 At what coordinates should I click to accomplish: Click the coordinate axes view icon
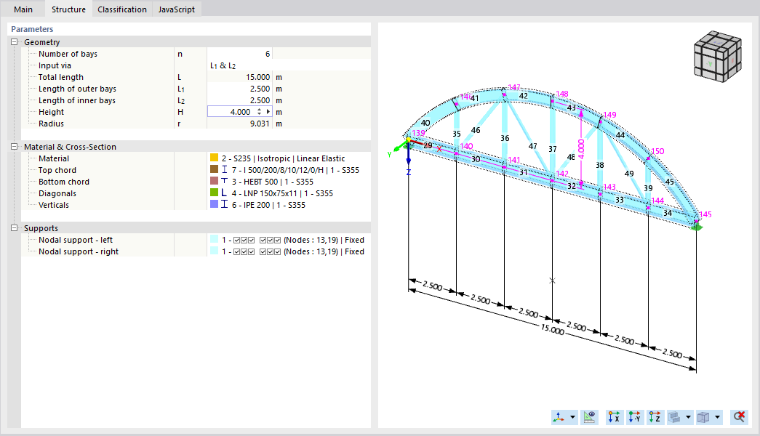point(559,417)
